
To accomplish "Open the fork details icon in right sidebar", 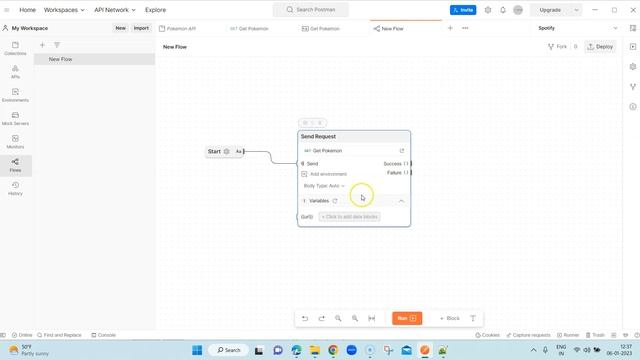I will coord(633,87).
